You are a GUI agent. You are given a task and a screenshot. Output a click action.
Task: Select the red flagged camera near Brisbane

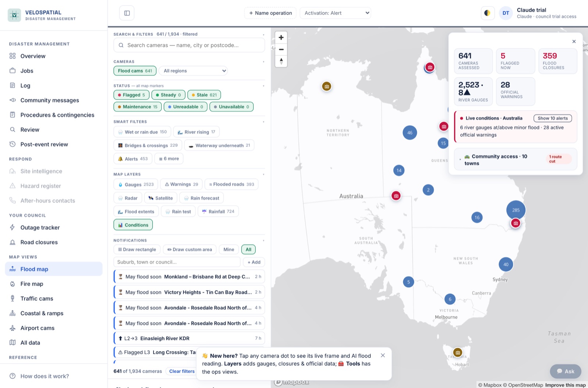tap(516, 223)
